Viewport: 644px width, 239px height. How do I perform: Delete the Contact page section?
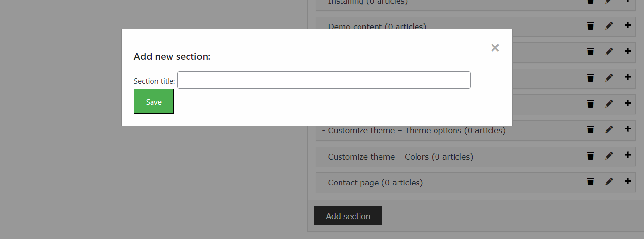point(590,182)
